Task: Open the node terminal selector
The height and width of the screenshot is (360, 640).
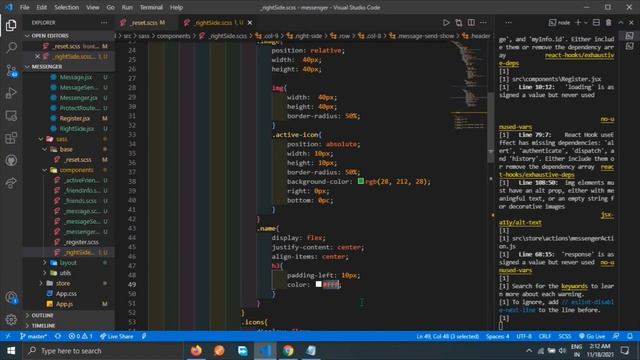Action: pos(560,22)
